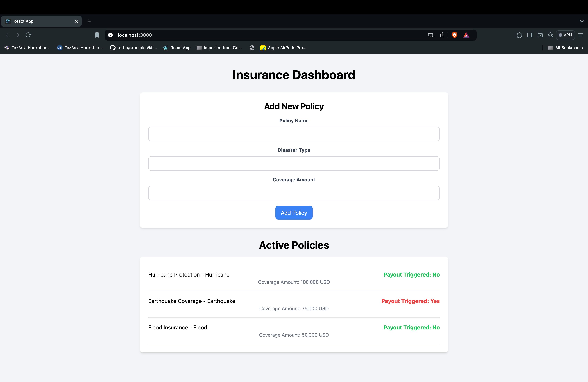Click the Add Policy button
This screenshot has width=588, height=382.
[294, 212]
